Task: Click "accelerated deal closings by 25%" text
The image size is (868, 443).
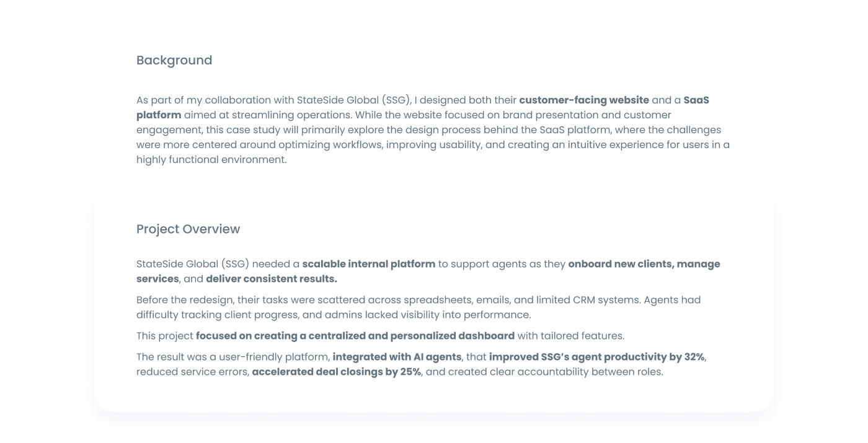Action: click(337, 372)
